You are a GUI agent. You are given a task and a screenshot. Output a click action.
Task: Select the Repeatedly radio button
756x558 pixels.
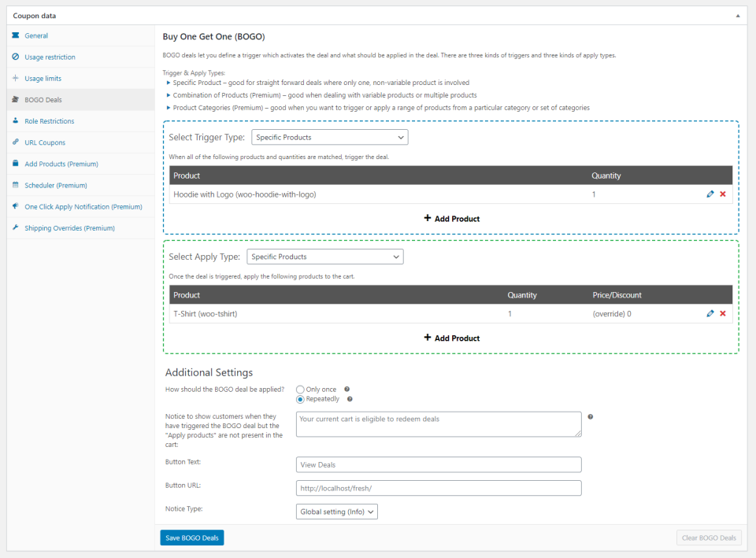(x=300, y=399)
